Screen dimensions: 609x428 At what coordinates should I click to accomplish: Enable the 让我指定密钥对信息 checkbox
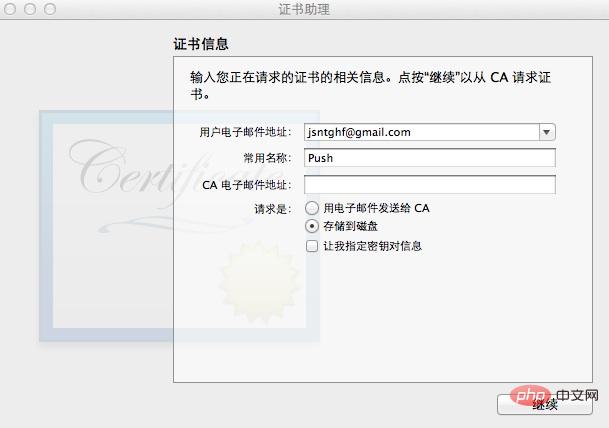point(312,246)
